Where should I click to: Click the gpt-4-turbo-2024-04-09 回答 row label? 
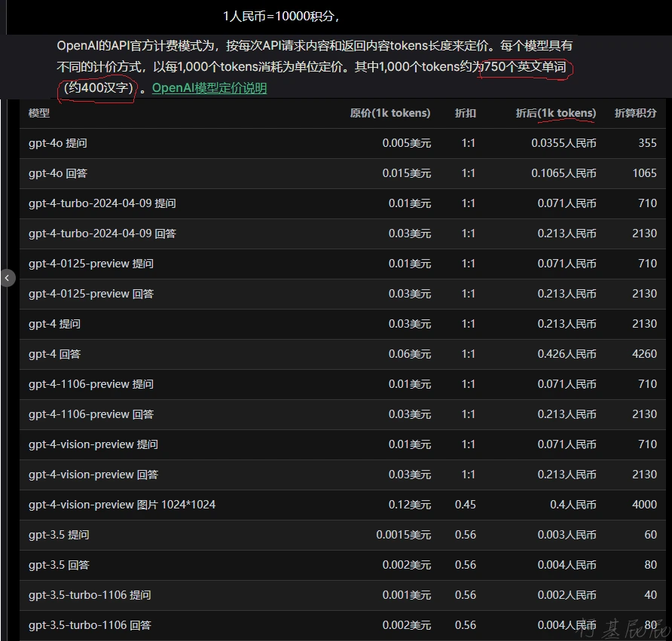point(102,234)
